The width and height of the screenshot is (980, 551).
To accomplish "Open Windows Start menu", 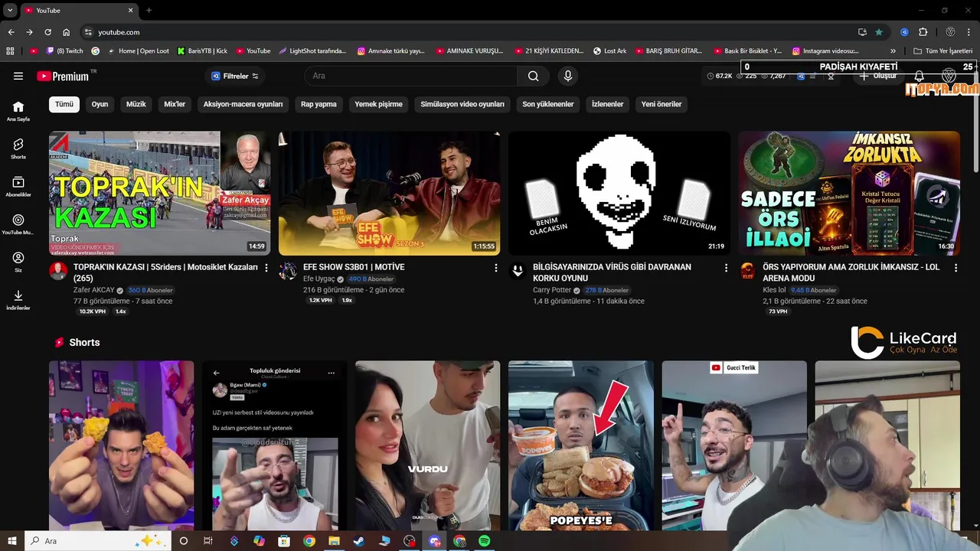I will 12,541.
